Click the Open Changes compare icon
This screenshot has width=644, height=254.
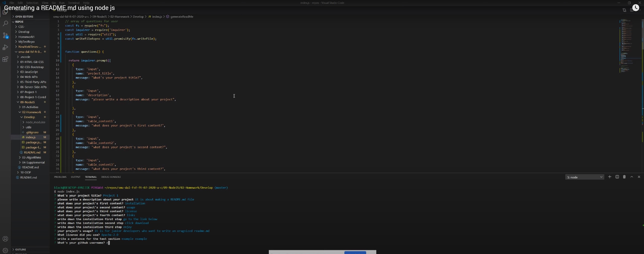(x=624, y=10)
